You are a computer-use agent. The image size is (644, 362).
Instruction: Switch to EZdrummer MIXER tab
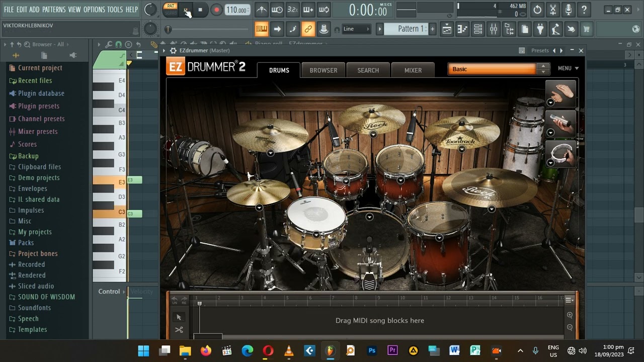(x=413, y=70)
